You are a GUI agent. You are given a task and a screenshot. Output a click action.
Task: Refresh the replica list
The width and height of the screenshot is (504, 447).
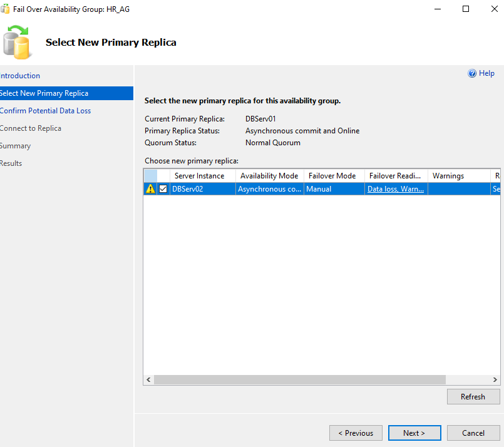coord(473,396)
